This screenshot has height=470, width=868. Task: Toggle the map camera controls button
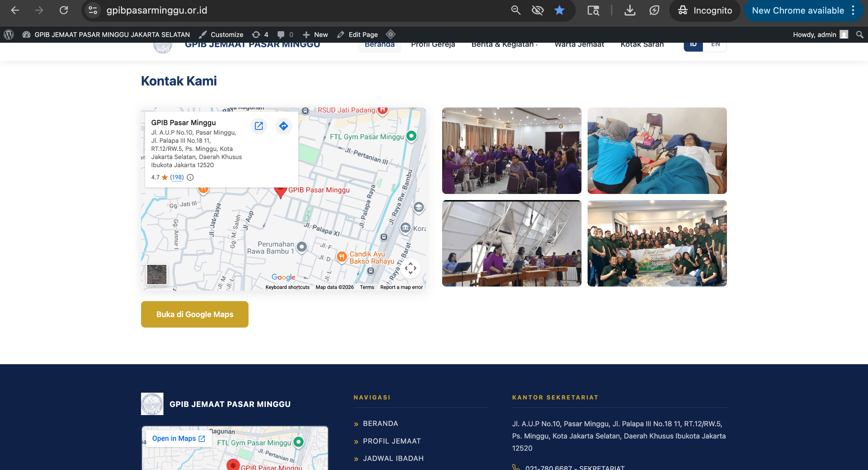point(411,268)
